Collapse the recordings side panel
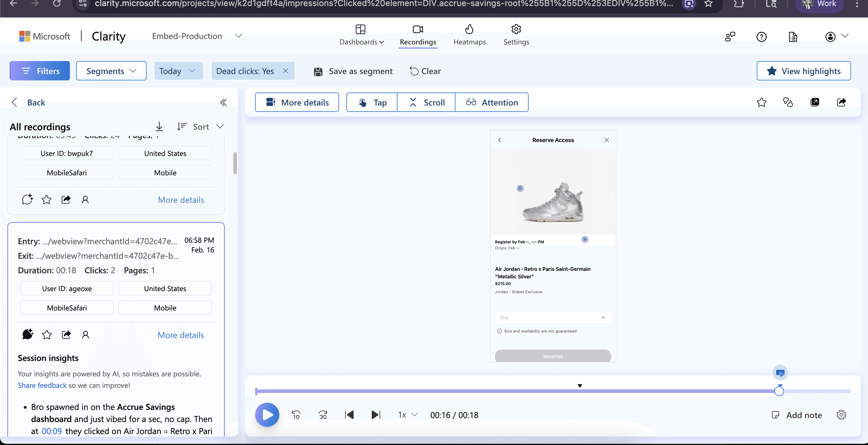 (223, 102)
